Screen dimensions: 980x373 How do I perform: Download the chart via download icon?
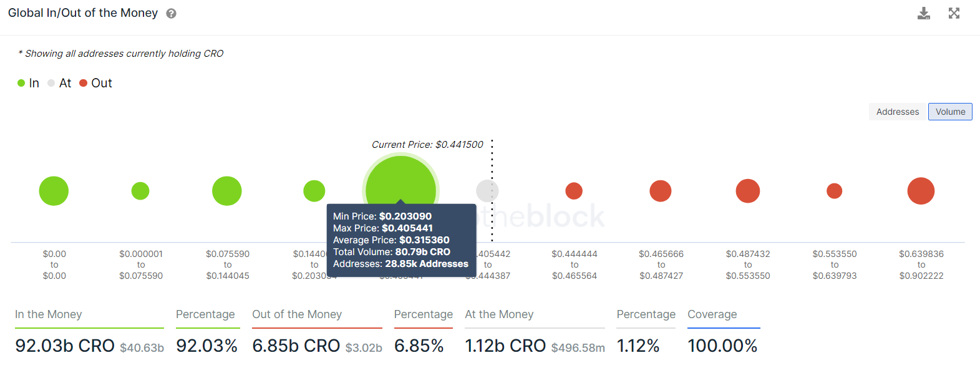point(924,13)
